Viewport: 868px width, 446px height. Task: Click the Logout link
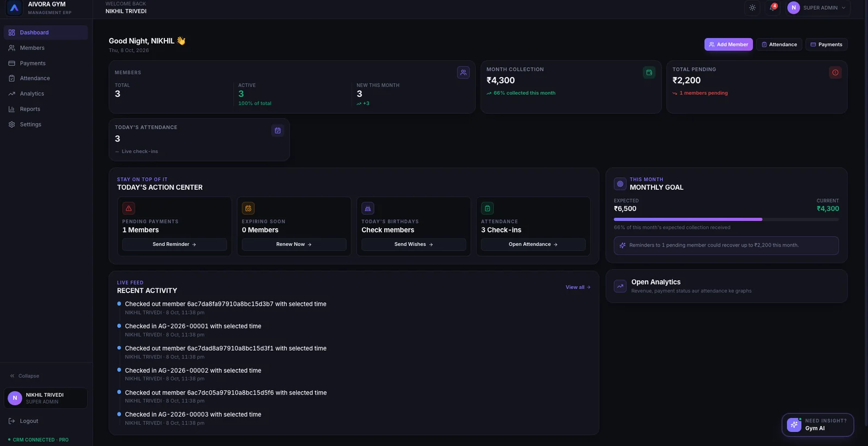pyautogui.click(x=23, y=421)
